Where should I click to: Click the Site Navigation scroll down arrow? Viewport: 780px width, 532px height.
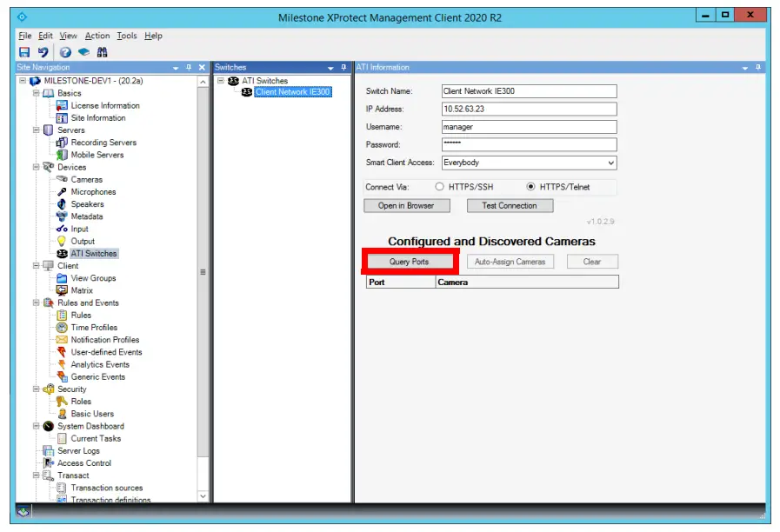tap(203, 495)
